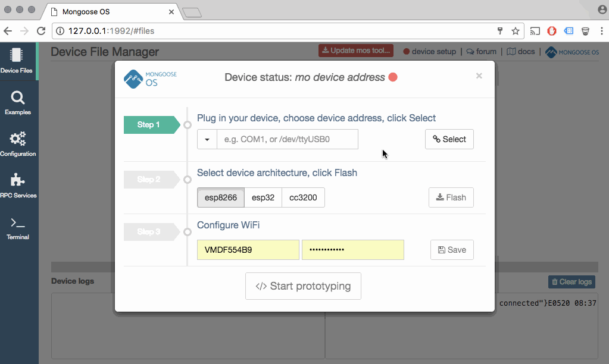Open a new browser tab
This screenshot has height=364, width=609.
[192, 13]
